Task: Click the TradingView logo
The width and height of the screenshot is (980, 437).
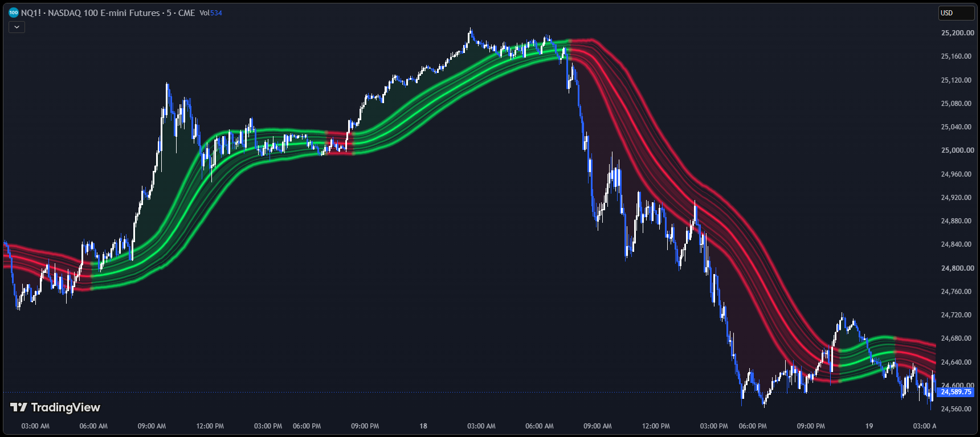Action: pyautogui.click(x=55, y=407)
